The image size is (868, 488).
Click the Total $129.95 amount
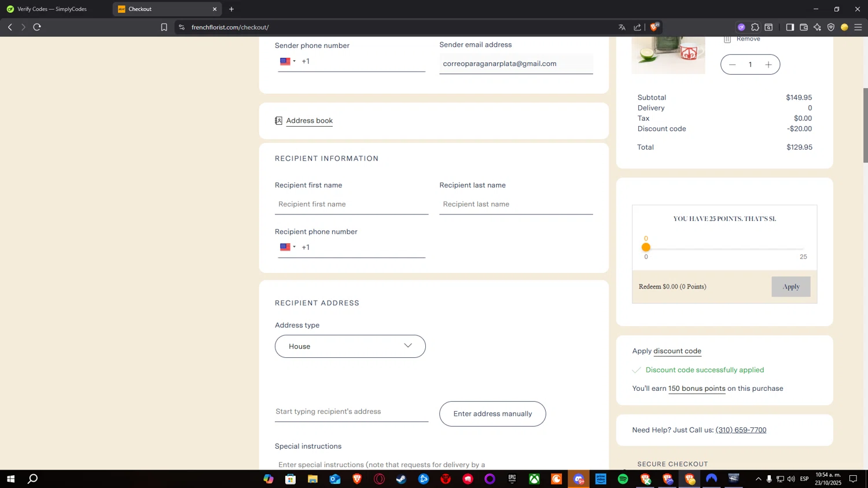799,147
